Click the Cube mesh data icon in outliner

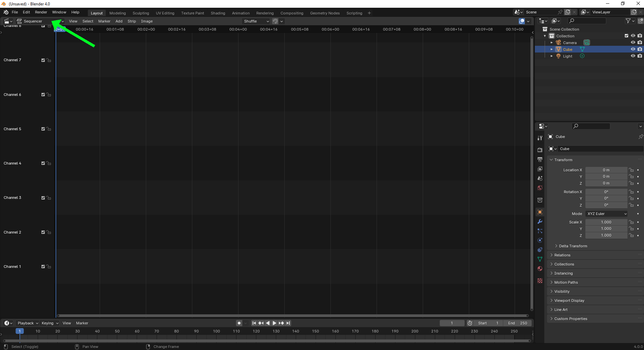pos(582,49)
